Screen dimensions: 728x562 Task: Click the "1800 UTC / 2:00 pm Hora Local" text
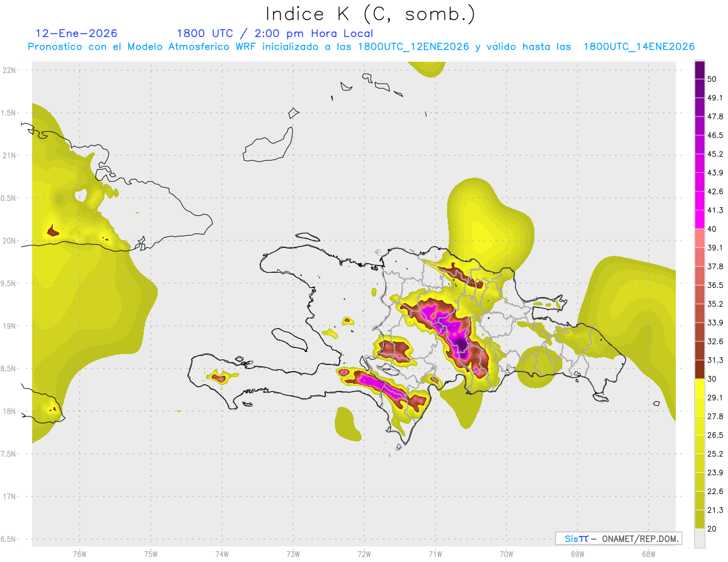coord(275,33)
